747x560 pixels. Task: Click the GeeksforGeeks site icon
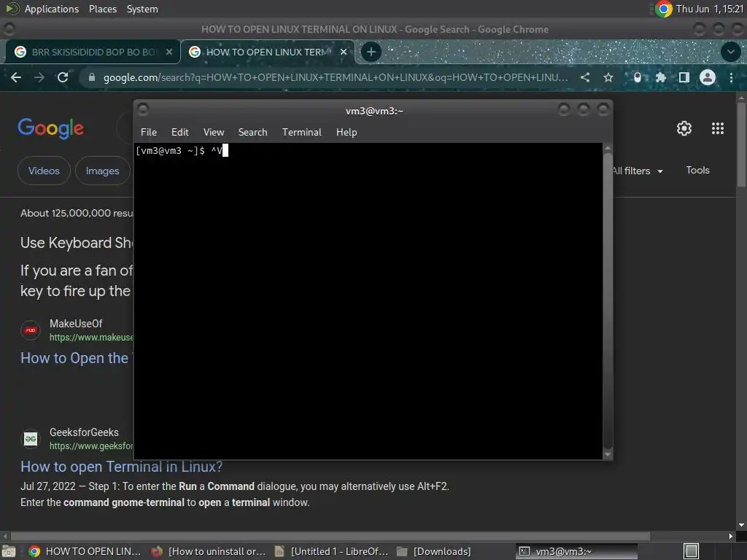coord(31,438)
